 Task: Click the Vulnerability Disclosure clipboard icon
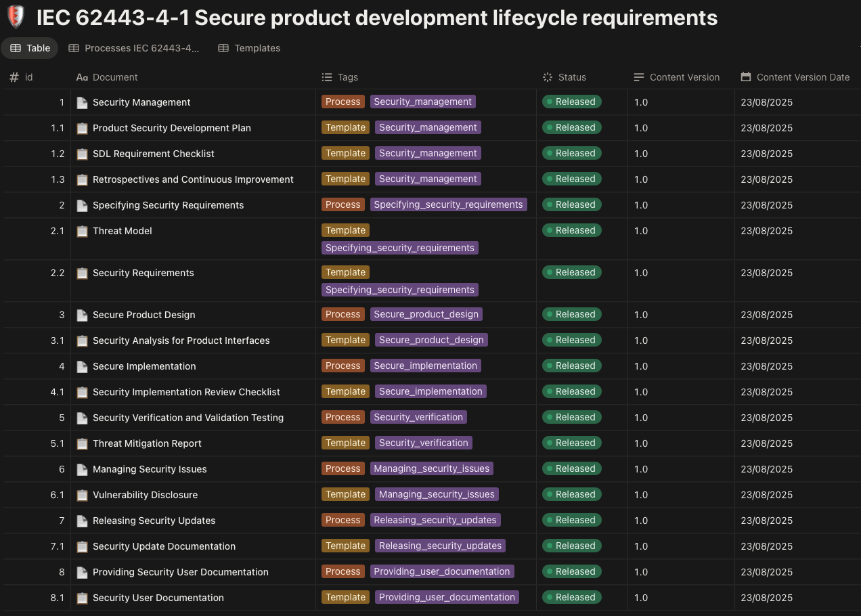(82, 495)
